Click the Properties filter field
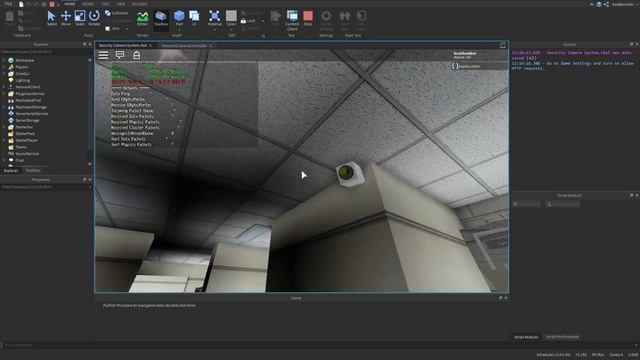This screenshot has width=640, height=360. click(x=46, y=187)
